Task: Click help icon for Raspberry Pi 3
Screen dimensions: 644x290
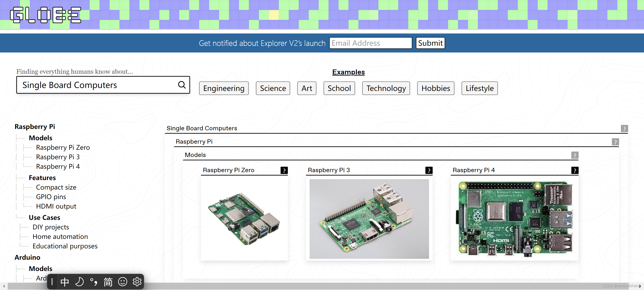Action: pos(429,171)
